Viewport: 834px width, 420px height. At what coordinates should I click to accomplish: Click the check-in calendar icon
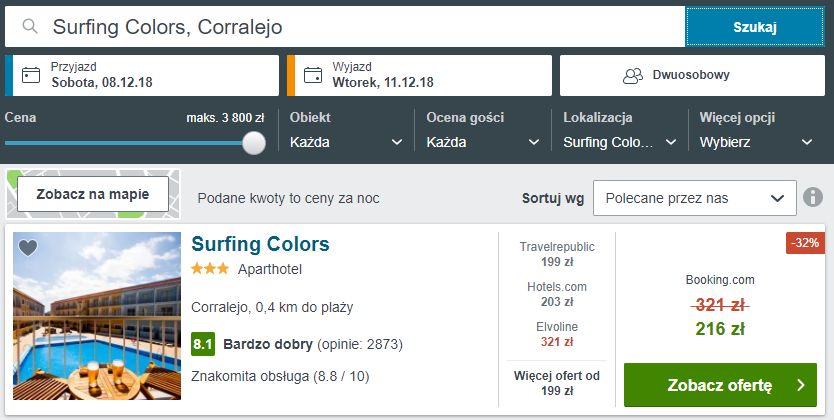[31, 75]
